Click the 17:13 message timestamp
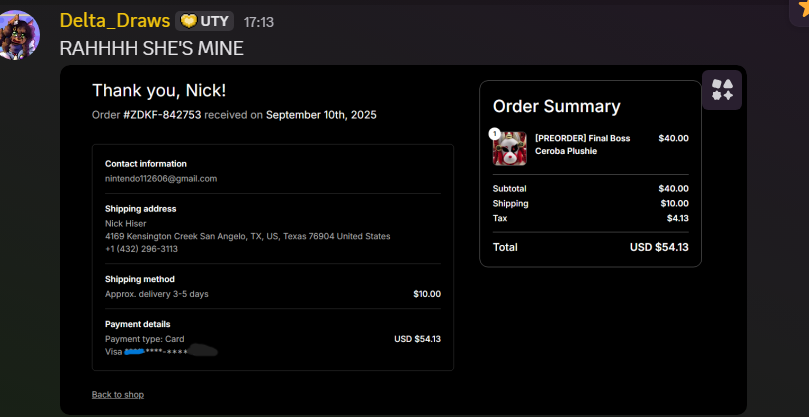 259,22
